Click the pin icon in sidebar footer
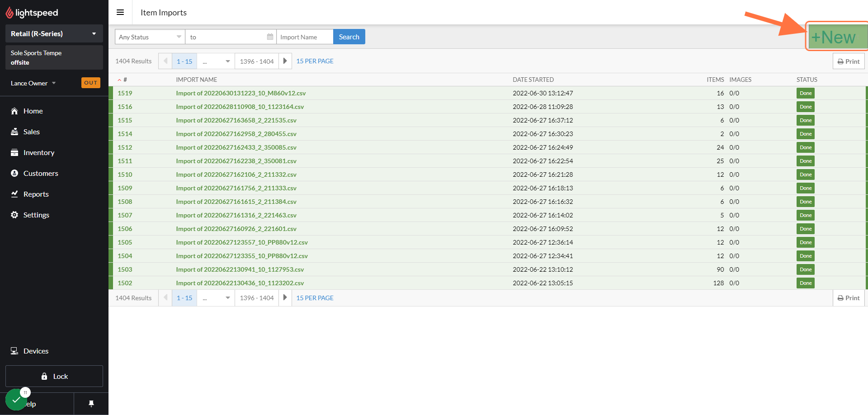Screen dimensions: 868x415 pyautogui.click(x=91, y=404)
